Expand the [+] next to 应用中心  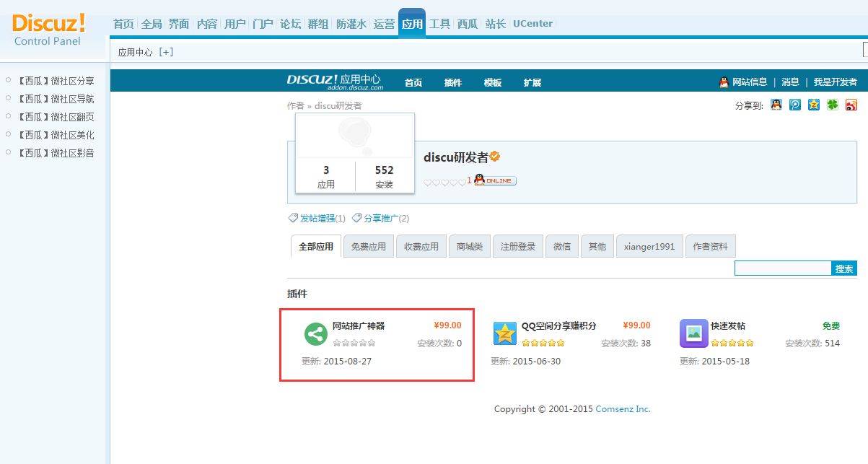166,52
